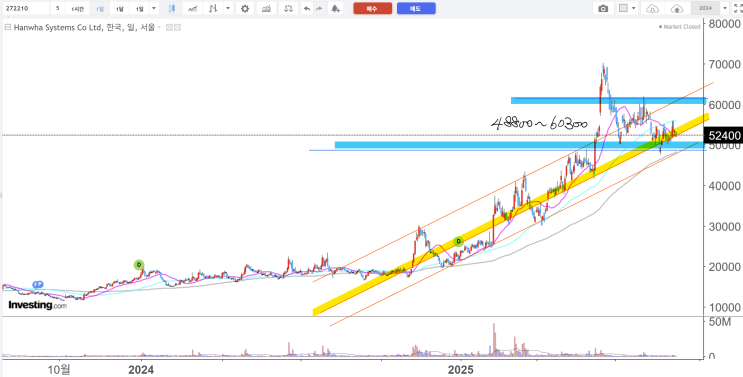The height and width of the screenshot is (377, 743).
Task: Undo the last chart action
Action: point(308,8)
